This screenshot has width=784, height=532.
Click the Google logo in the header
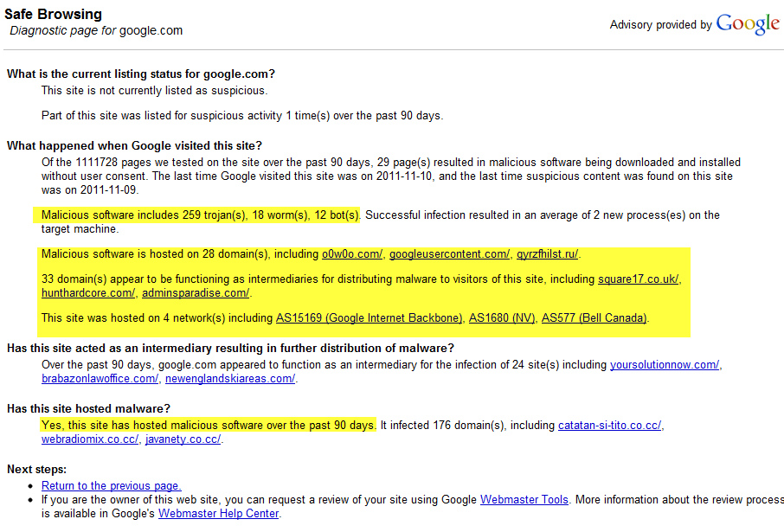click(748, 24)
